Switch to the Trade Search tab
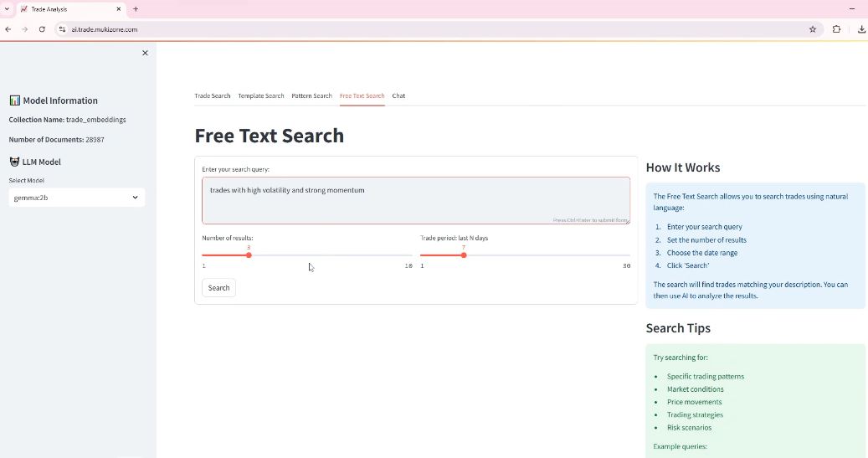Viewport: 868px width, 458px height. [x=213, y=95]
